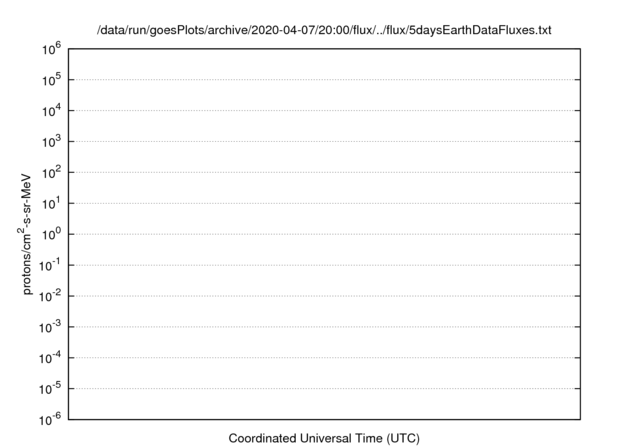
Task: Select the 10^6 y-axis tick label
Action: point(51,49)
